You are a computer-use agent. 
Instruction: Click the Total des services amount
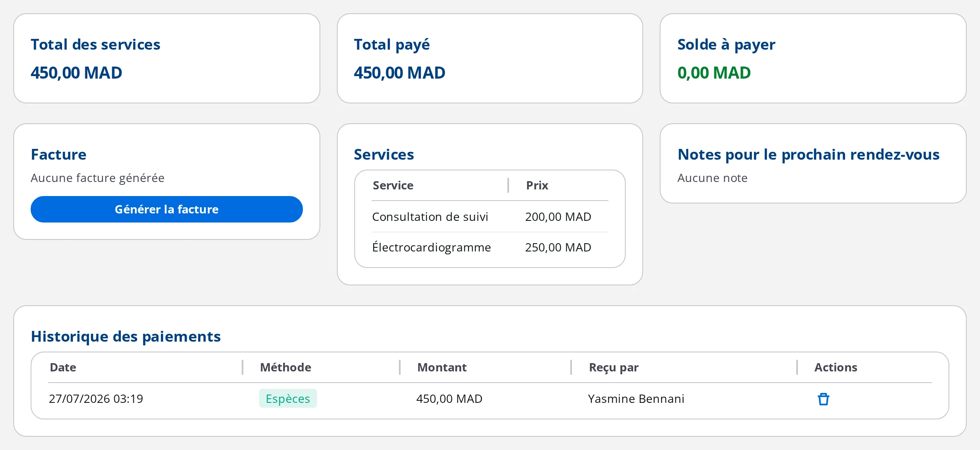[x=76, y=73]
